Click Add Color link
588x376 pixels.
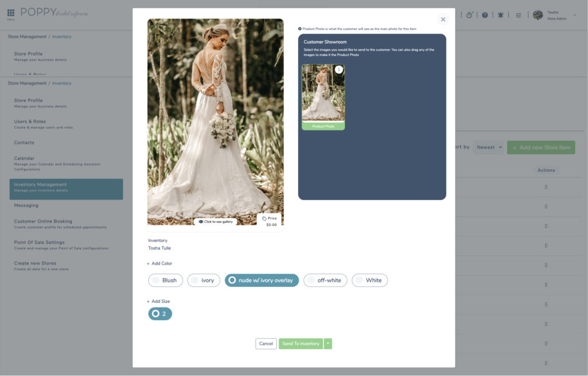[x=160, y=263]
